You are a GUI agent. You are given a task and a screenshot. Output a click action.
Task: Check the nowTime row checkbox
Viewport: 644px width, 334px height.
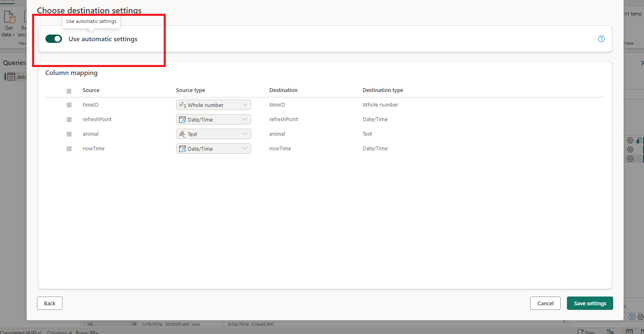[x=69, y=149]
